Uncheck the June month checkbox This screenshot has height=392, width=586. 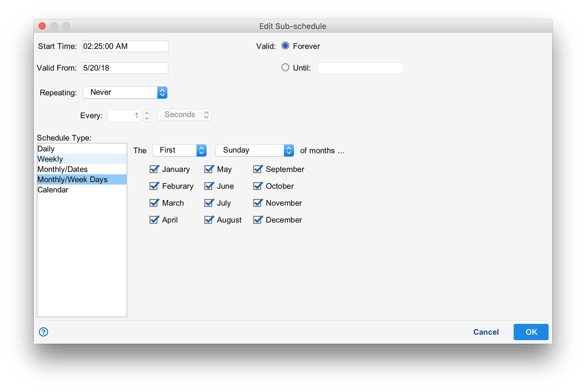tap(209, 186)
